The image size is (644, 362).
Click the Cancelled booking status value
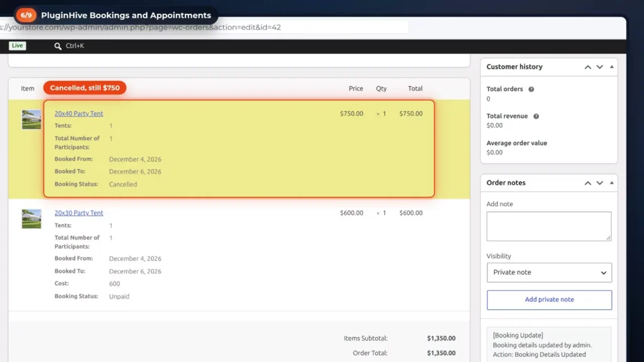point(123,184)
